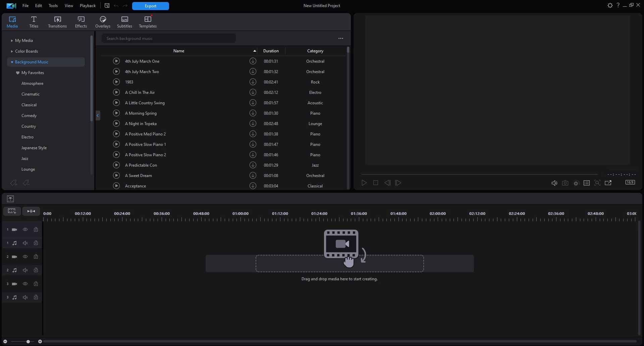644x346 pixels.
Task: Click the save project icon
Action: [107, 6]
